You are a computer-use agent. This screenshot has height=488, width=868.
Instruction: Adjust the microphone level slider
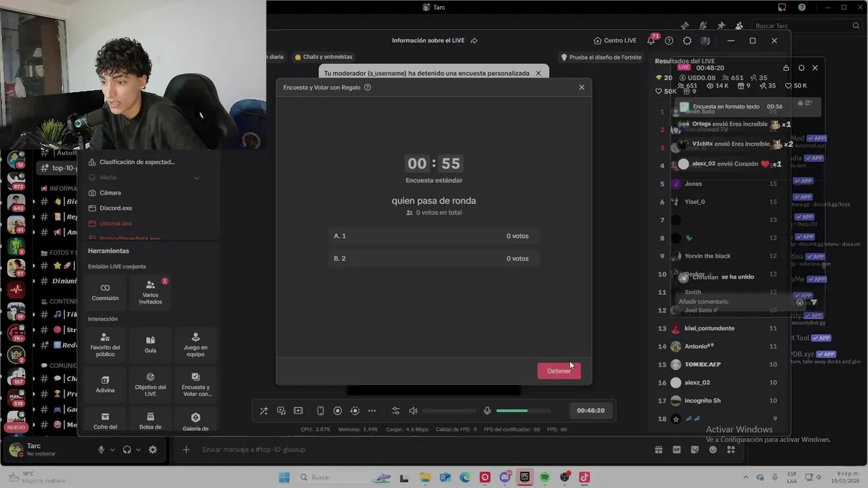tap(522, 411)
